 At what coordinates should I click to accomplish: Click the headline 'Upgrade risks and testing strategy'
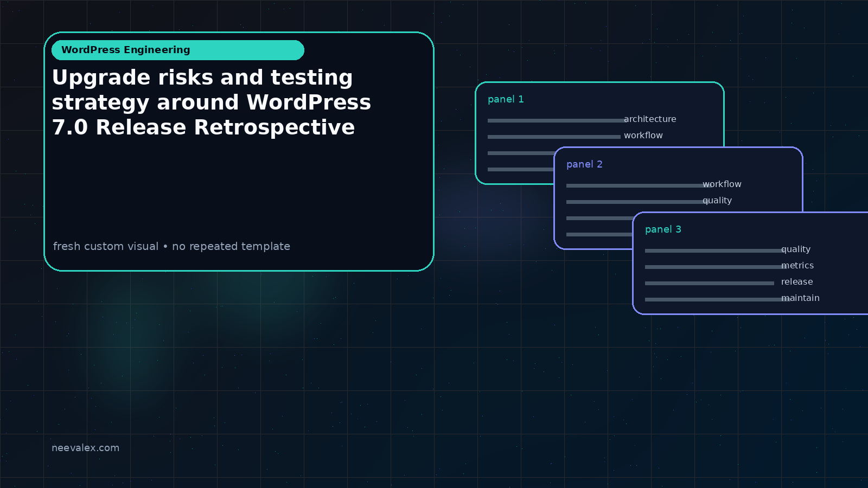tap(212, 102)
